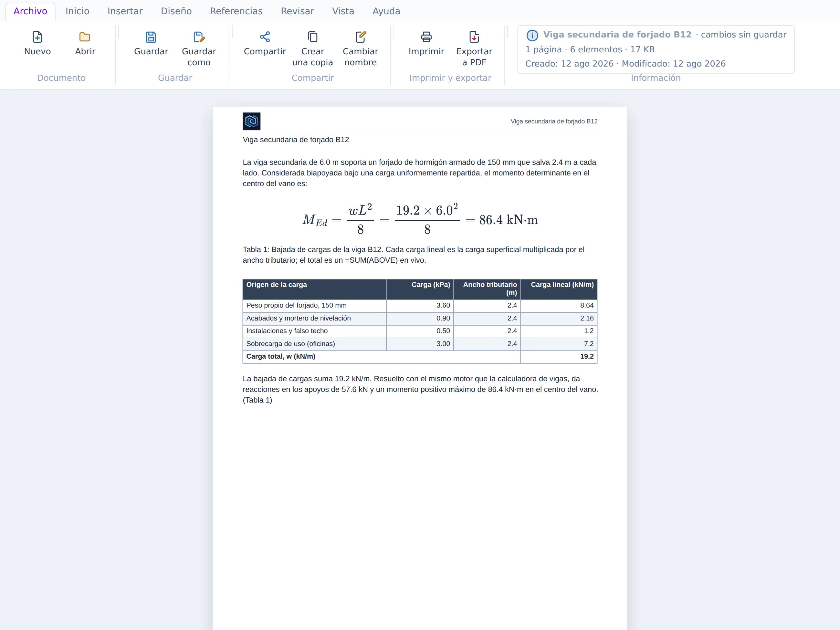Click the 'Instalaciones y falso techo' cell
The height and width of the screenshot is (630, 840).
[x=314, y=331]
